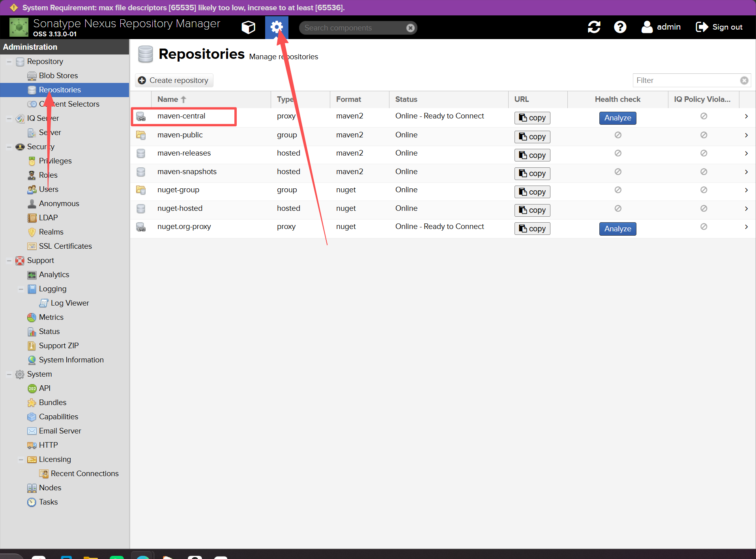Open Roles icon in Security
Viewport: 756px width, 559px height.
32,175
